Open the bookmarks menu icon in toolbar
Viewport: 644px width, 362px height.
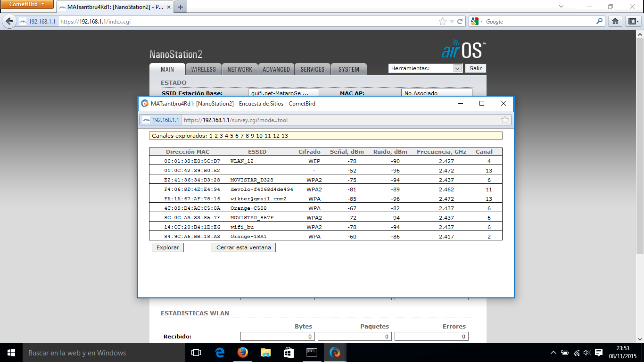click(x=633, y=21)
